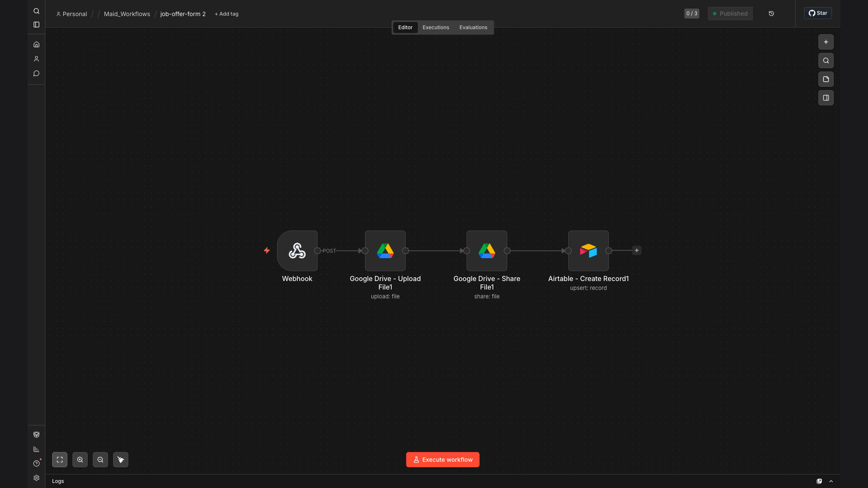Open chat icon in sidebar

pos(36,73)
